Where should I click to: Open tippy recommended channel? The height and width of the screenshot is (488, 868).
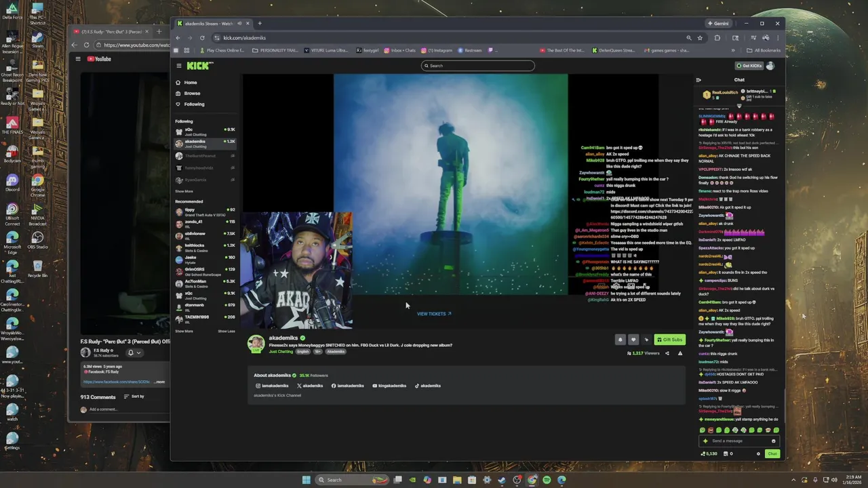(x=205, y=211)
